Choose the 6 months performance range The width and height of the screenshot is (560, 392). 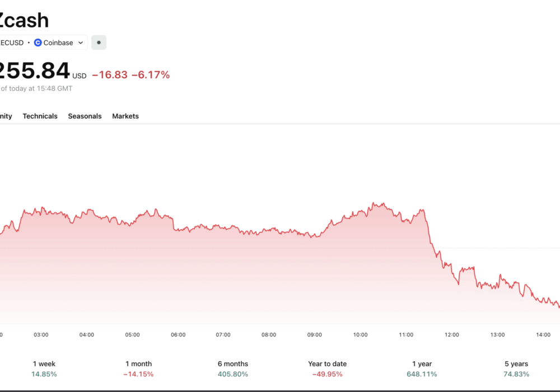pos(233,368)
